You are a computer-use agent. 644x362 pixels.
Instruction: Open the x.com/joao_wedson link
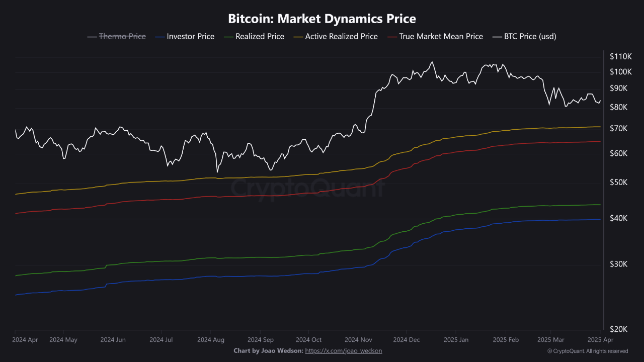coord(344,350)
